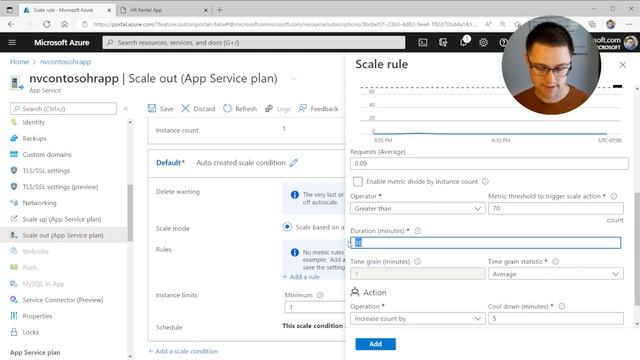Edit the auto created scale condition name
Screen dimensions: 640x360
pos(294,162)
